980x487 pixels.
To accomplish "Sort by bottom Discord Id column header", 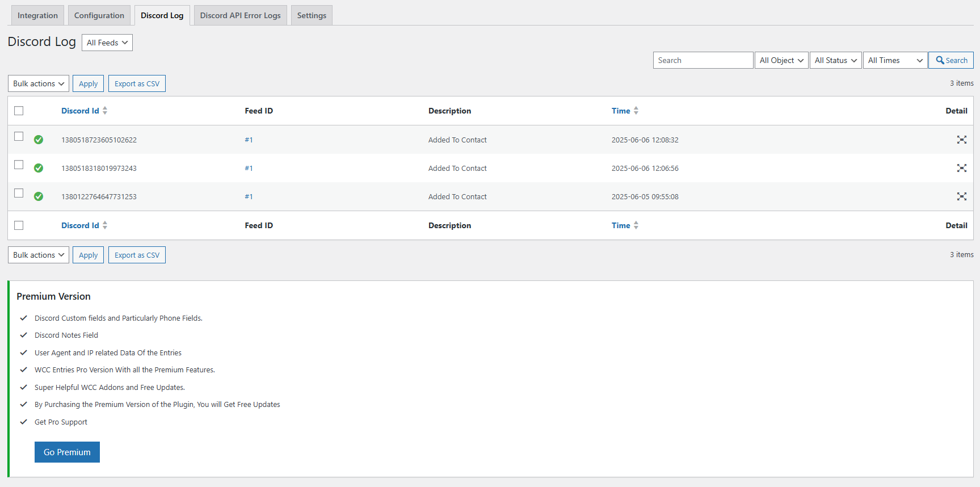I will tap(80, 225).
